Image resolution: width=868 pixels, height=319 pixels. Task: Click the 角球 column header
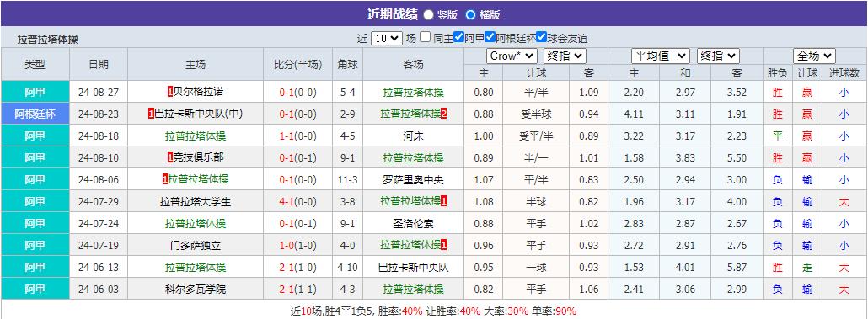point(348,64)
